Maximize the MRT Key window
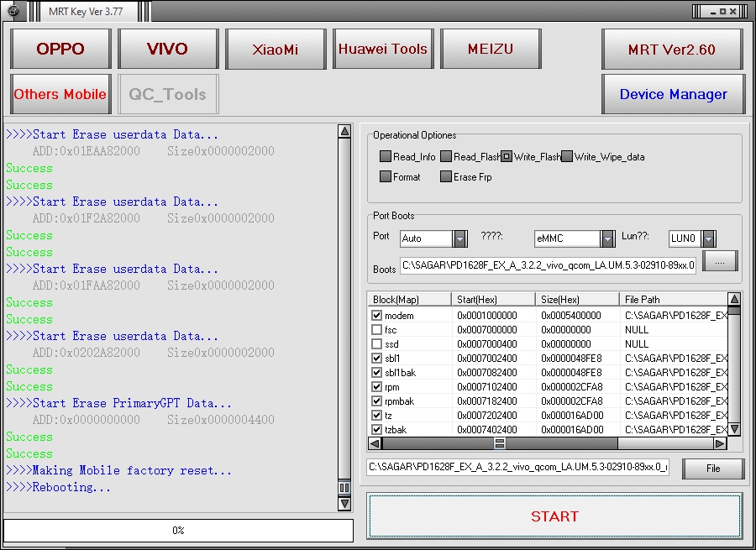The height and width of the screenshot is (550, 756). [722, 11]
